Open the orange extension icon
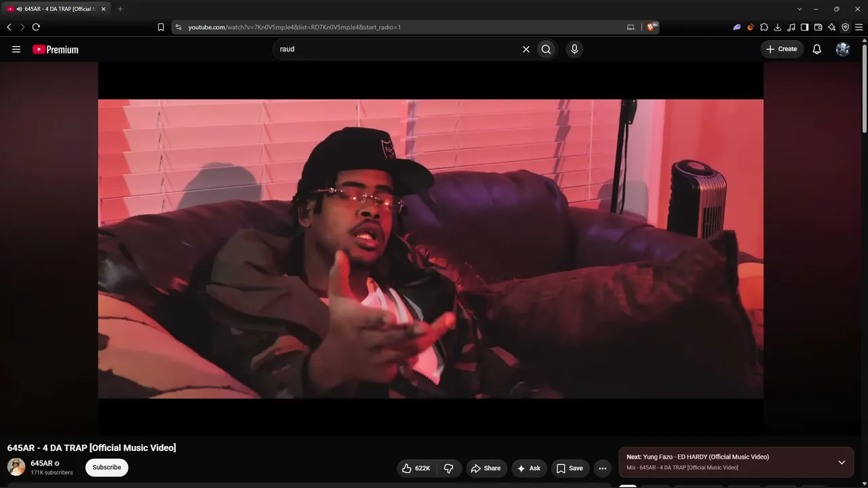 tap(751, 27)
